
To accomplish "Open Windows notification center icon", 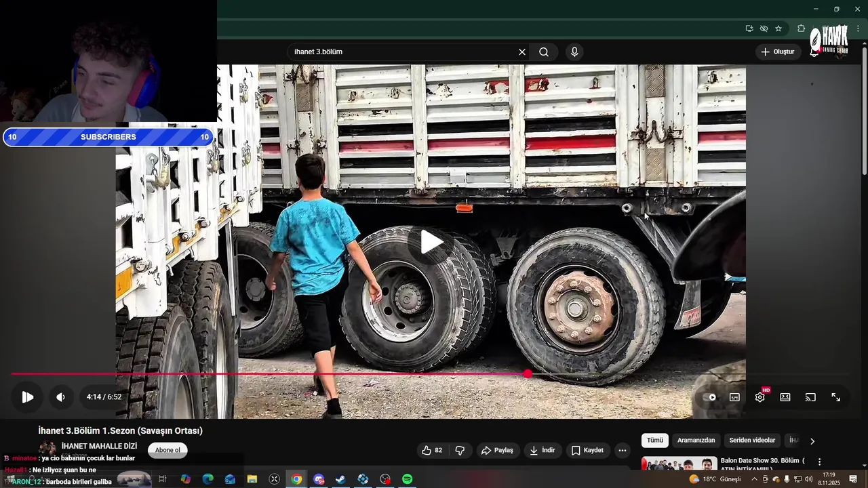I will (x=853, y=479).
